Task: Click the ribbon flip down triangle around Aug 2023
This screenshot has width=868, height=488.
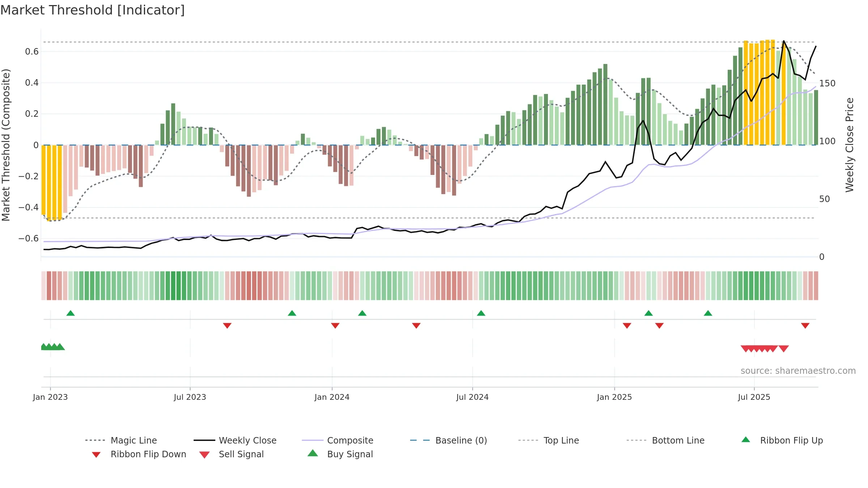Action: pyautogui.click(x=227, y=326)
